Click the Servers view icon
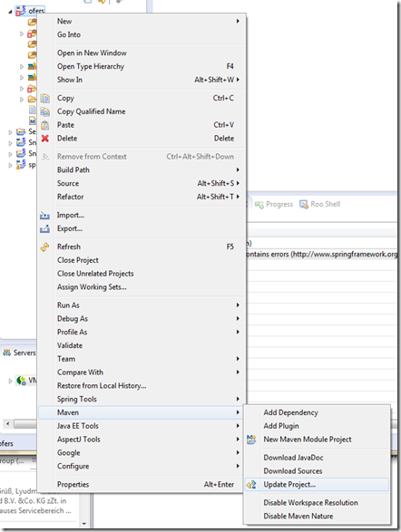Viewport: 401px width, 532px height. tap(6, 353)
